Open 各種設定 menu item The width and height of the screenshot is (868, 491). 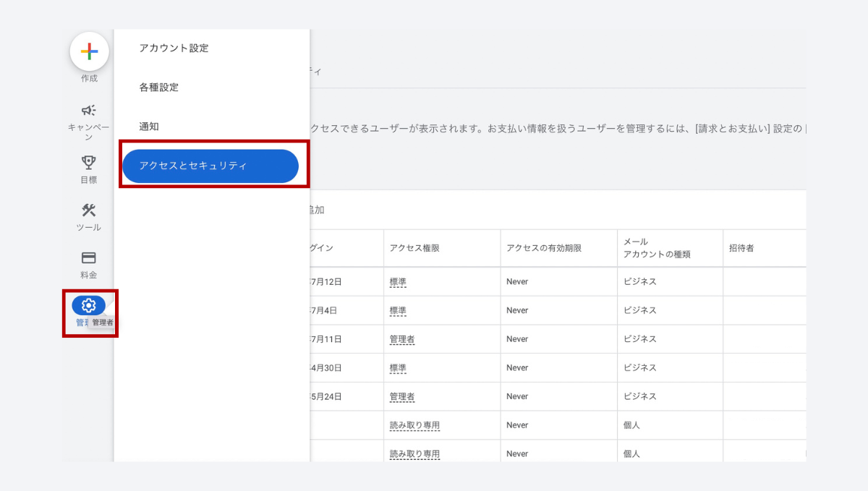tap(159, 87)
